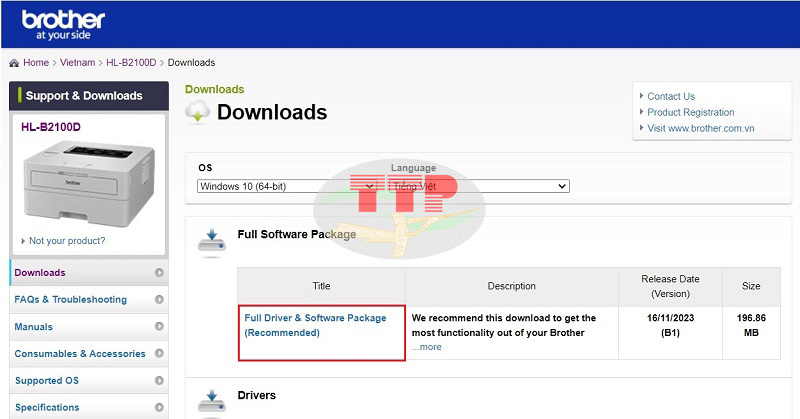Click arrow icon beside Supported OS
This screenshot has height=419, width=800.
(x=159, y=380)
